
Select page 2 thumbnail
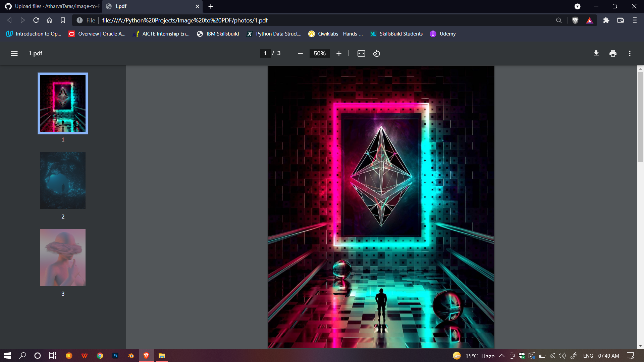[63, 180]
